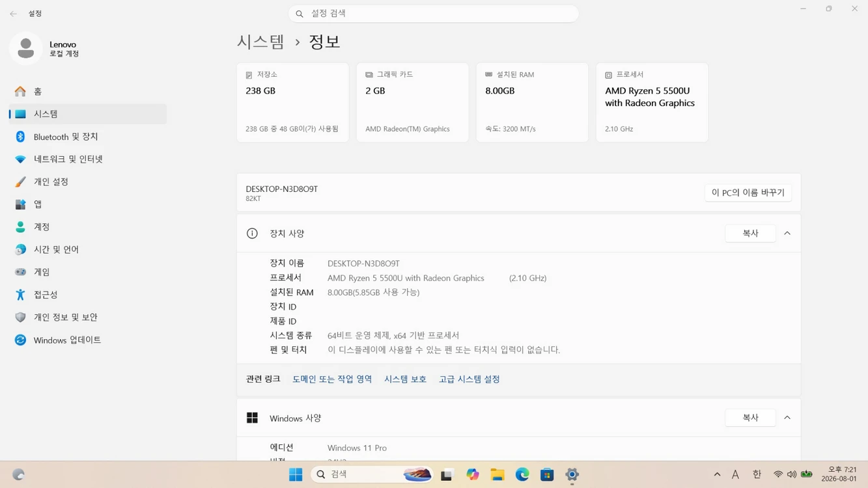Screen dimensions: 868x488
Task: Show hidden tray icons chevron
Action: pyautogui.click(x=717, y=474)
